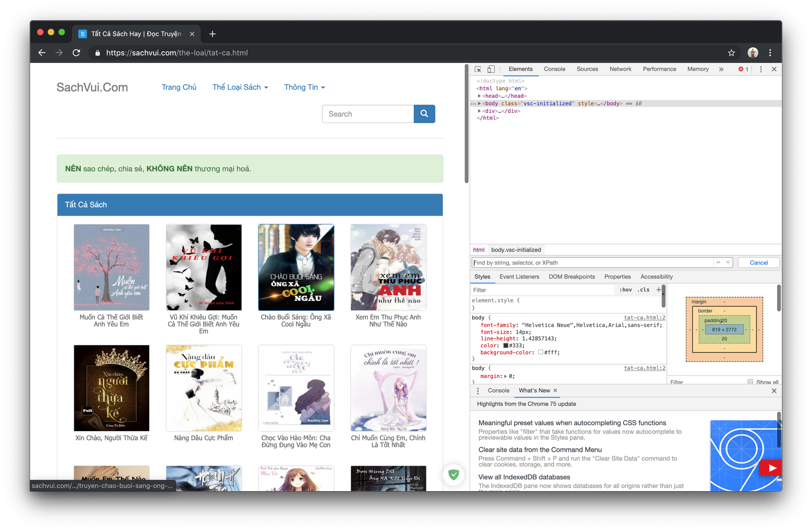The height and width of the screenshot is (531, 812).
Task: Open a new browser tab
Action: 212,34
